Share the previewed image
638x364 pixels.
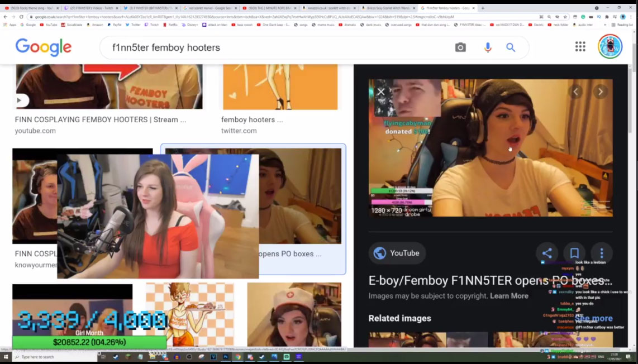point(547,253)
